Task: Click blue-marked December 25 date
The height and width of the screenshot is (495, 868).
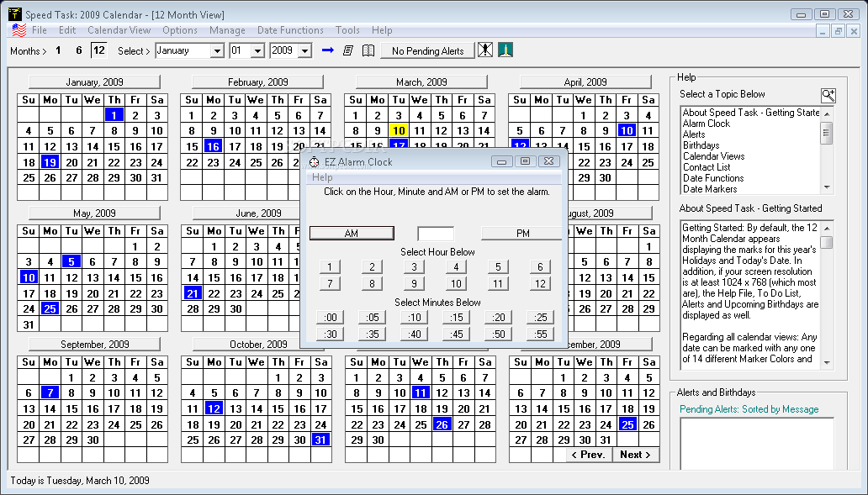Action: click(x=627, y=424)
